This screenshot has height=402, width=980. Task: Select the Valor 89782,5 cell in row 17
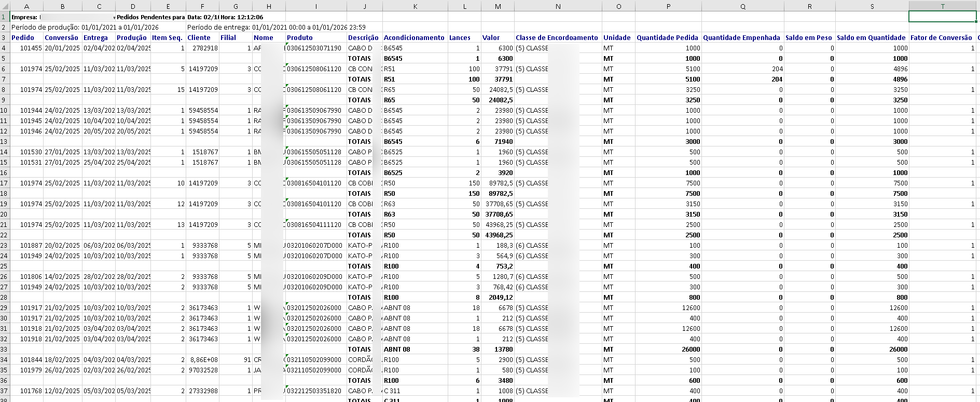[x=498, y=183]
